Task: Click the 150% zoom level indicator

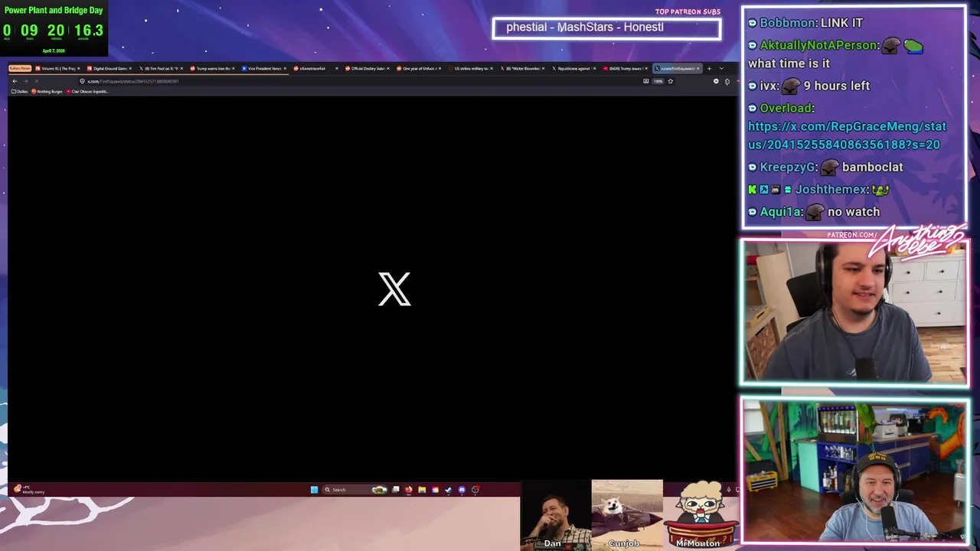Action: 658,81
